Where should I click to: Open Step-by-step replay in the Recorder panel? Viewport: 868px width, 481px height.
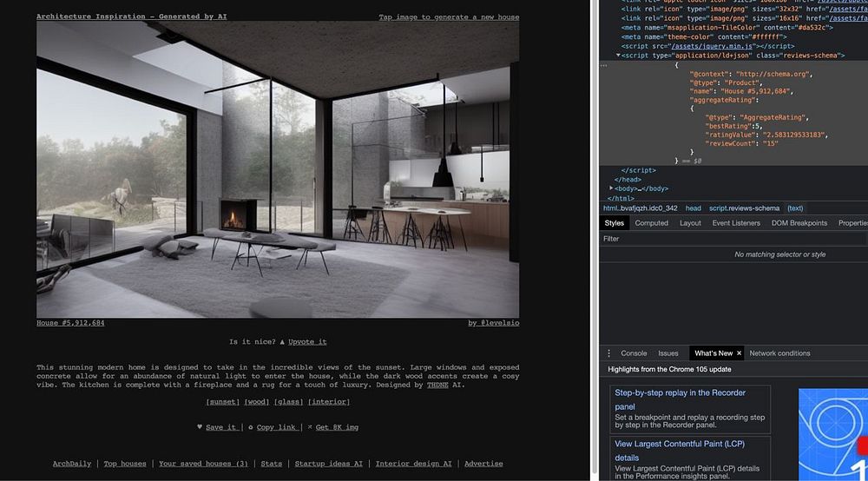pyautogui.click(x=690, y=410)
